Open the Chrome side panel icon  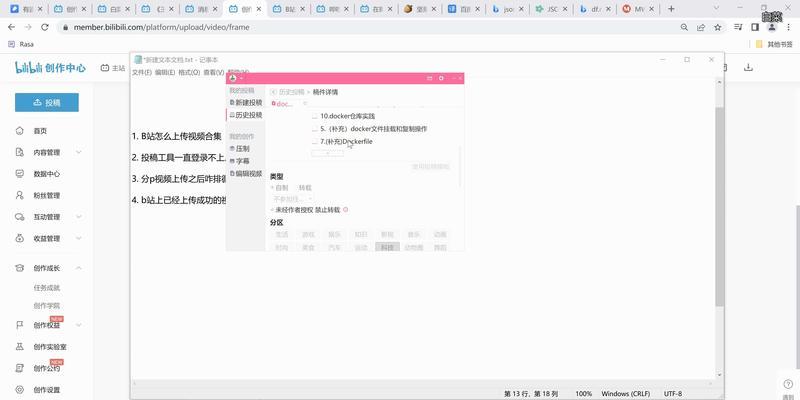click(755, 27)
